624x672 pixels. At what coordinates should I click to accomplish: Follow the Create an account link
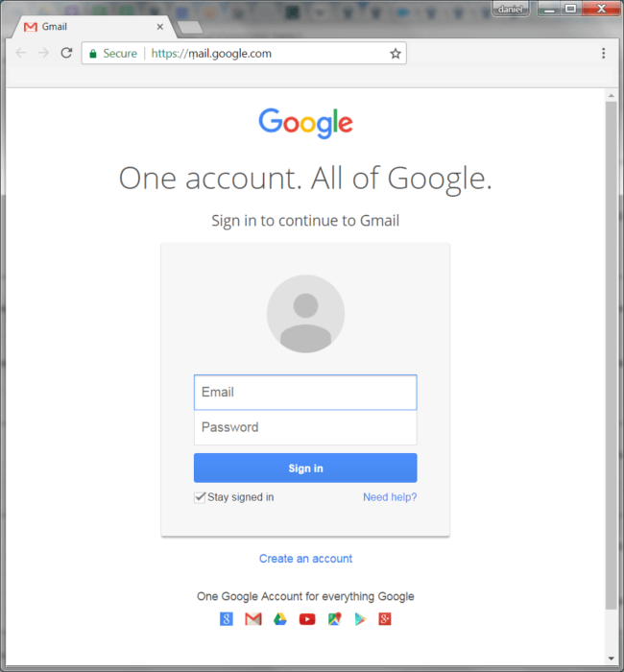pos(305,559)
